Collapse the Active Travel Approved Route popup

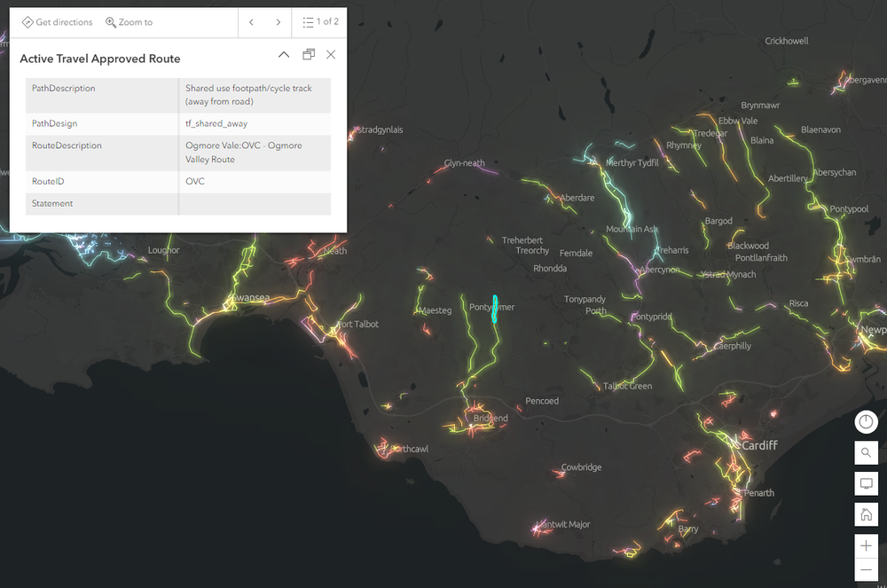coord(284,55)
